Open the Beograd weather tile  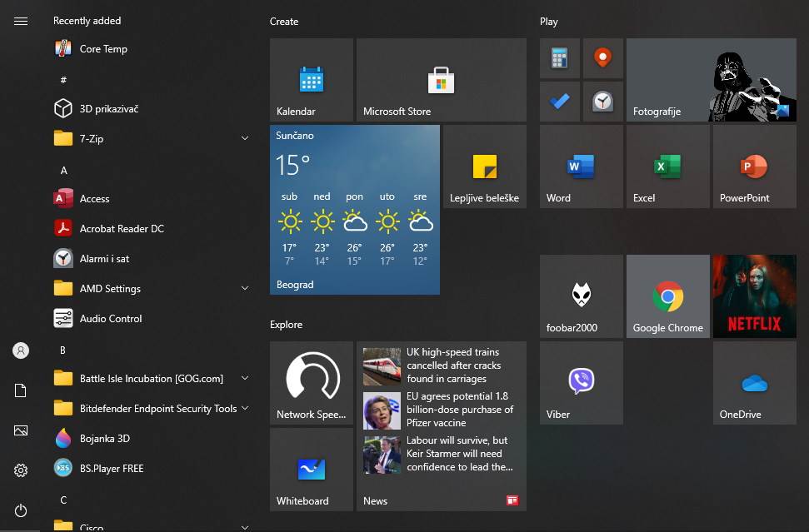click(354, 210)
